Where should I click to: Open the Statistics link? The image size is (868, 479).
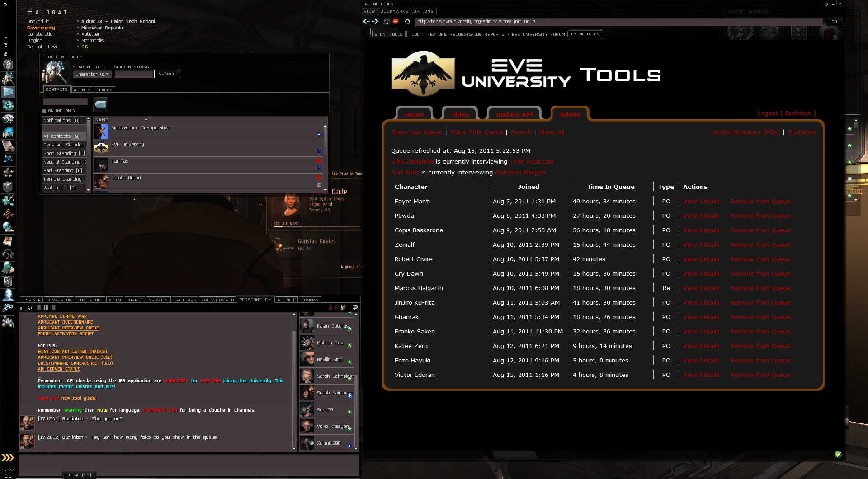802,132
